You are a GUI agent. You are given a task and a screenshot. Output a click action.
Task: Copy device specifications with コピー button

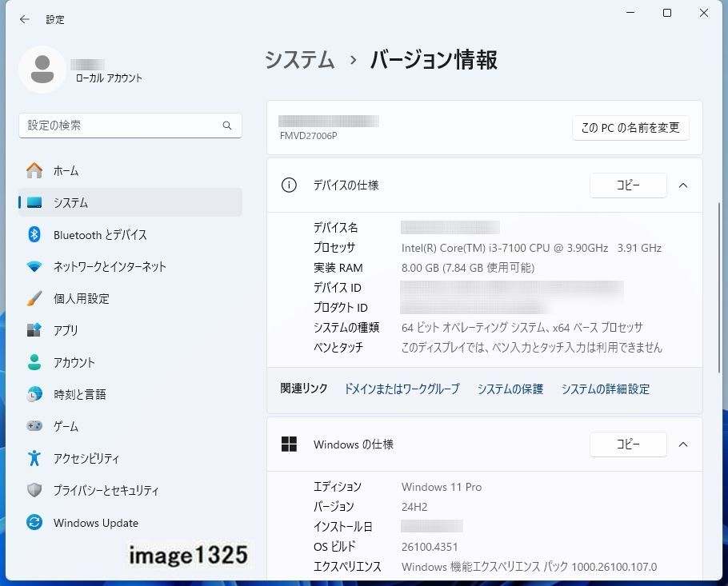point(628,185)
